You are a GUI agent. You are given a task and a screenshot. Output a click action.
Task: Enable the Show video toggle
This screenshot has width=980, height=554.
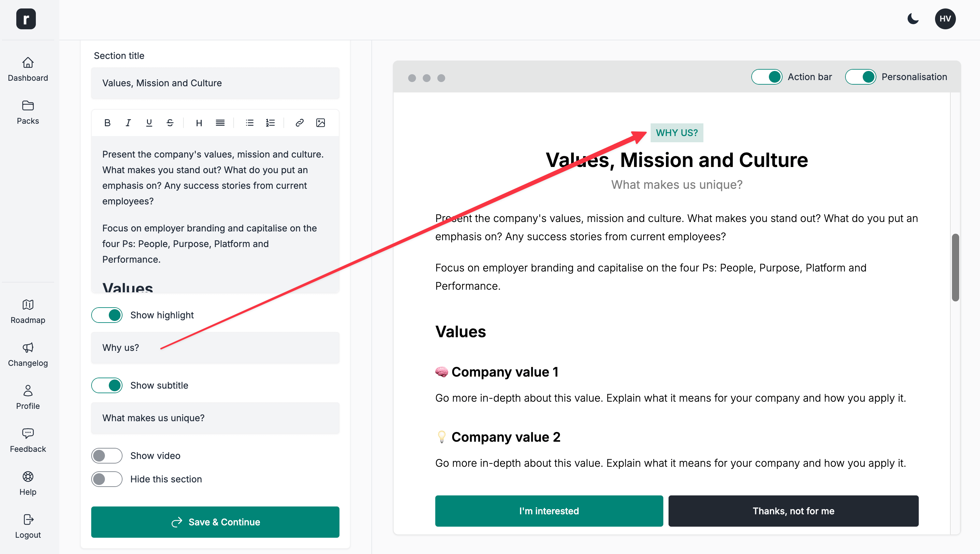tap(107, 455)
